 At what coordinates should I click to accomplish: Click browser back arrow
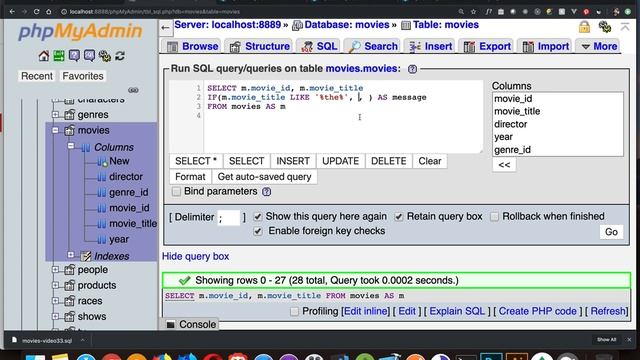point(12,11)
